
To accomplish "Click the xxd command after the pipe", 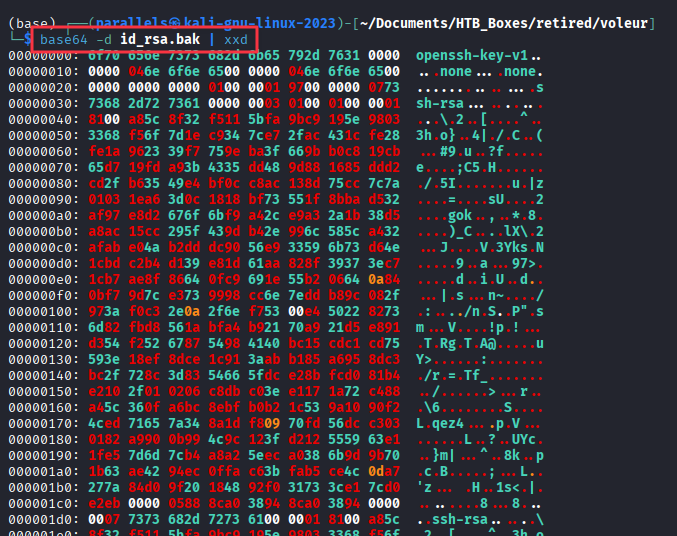I will tap(236, 39).
